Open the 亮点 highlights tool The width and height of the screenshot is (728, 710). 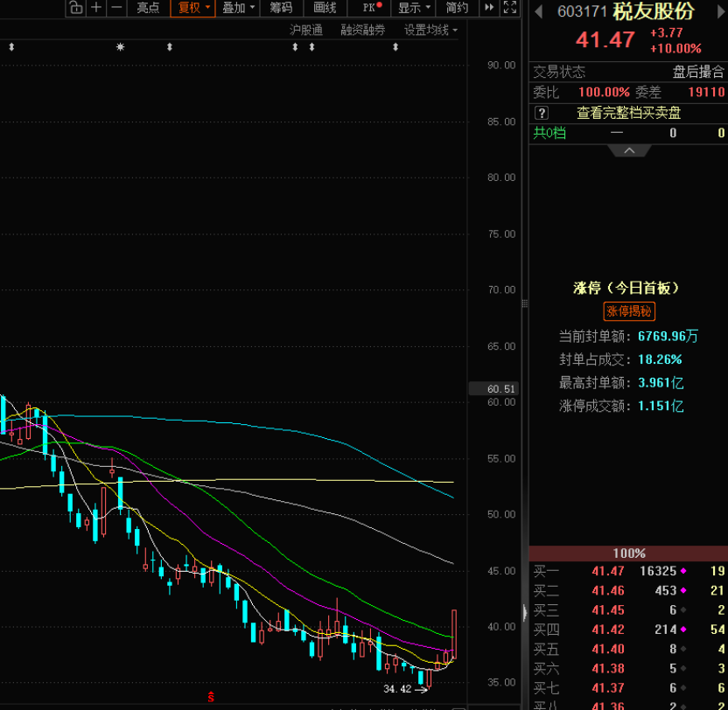point(148,8)
